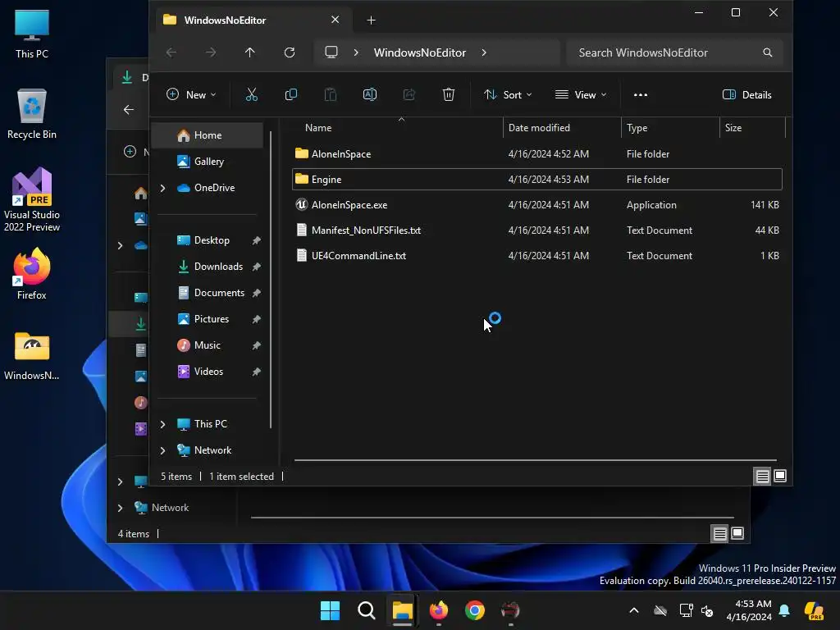Expand the Network node in front window
840x630 pixels.
pyautogui.click(x=163, y=450)
